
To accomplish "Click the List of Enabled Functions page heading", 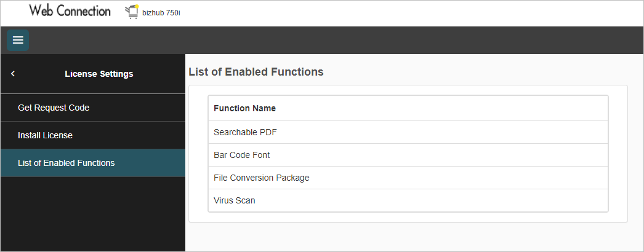I will (256, 72).
